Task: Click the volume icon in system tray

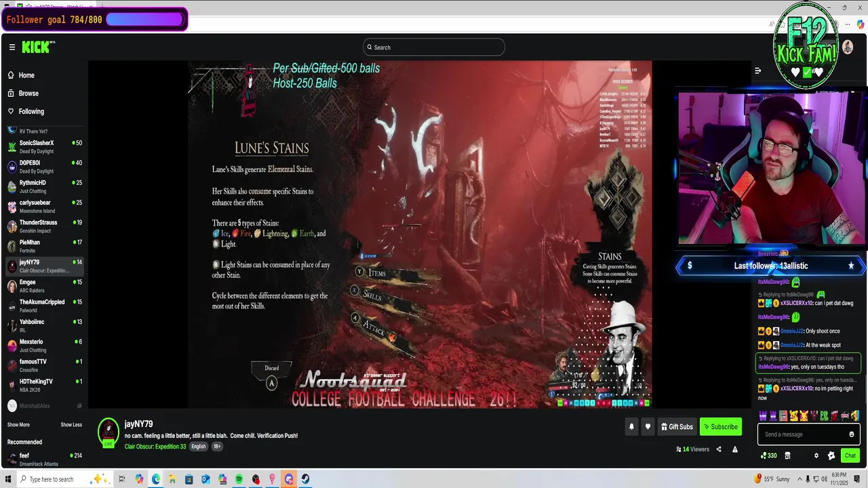Action: [823, 479]
